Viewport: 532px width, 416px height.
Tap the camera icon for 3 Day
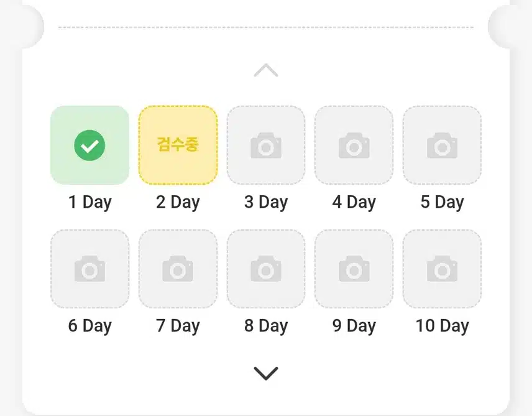coord(266,146)
